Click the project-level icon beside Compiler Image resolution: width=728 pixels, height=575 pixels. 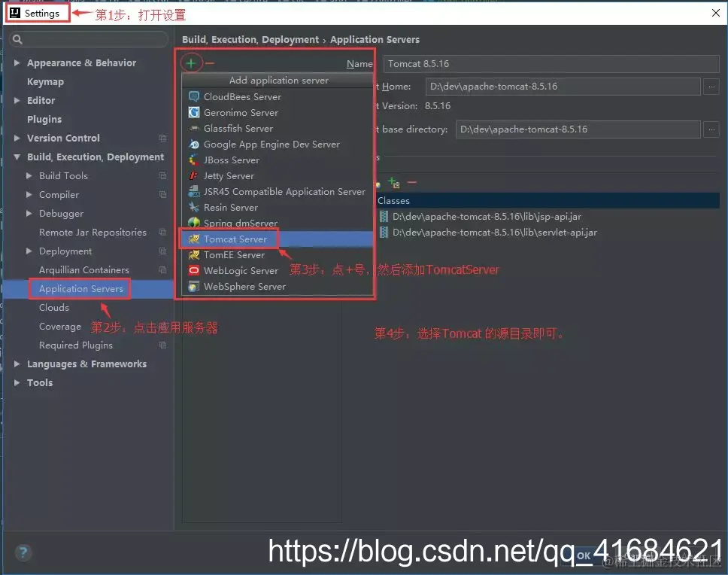pyautogui.click(x=162, y=195)
